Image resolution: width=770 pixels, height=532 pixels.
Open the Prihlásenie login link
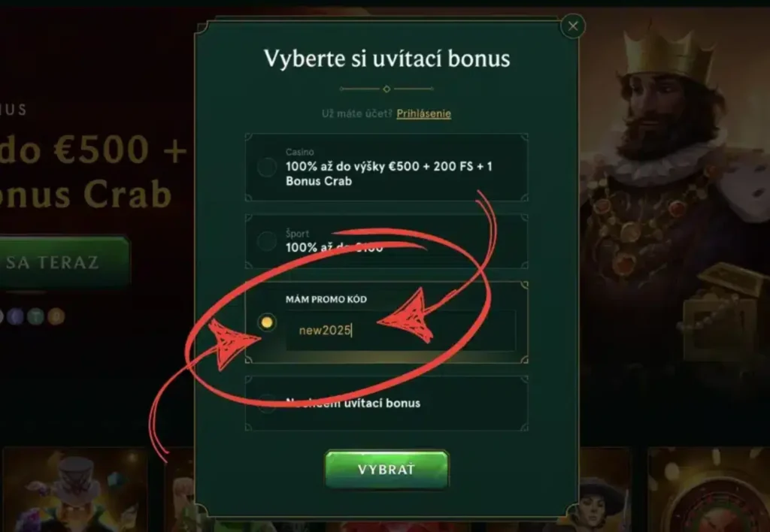coord(424,113)
